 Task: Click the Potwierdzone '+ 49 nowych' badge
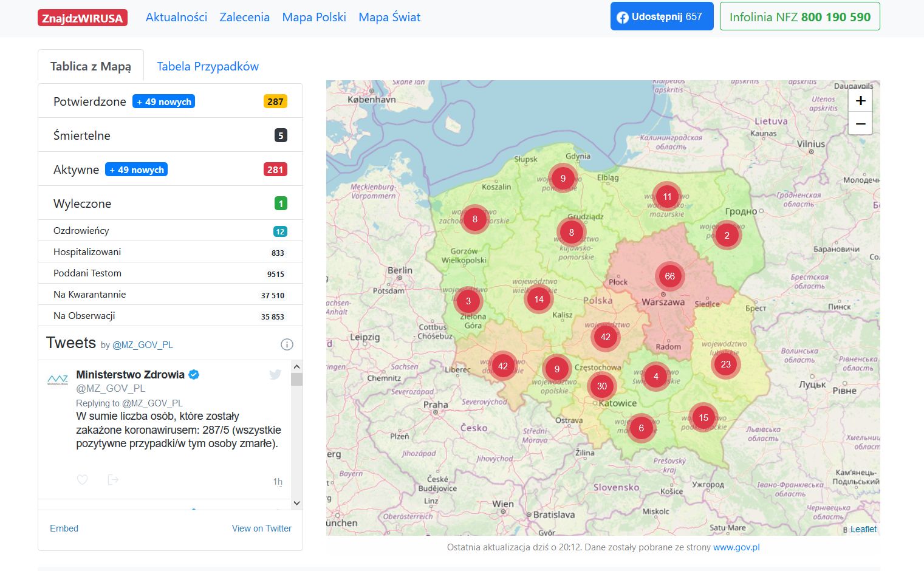164,101
